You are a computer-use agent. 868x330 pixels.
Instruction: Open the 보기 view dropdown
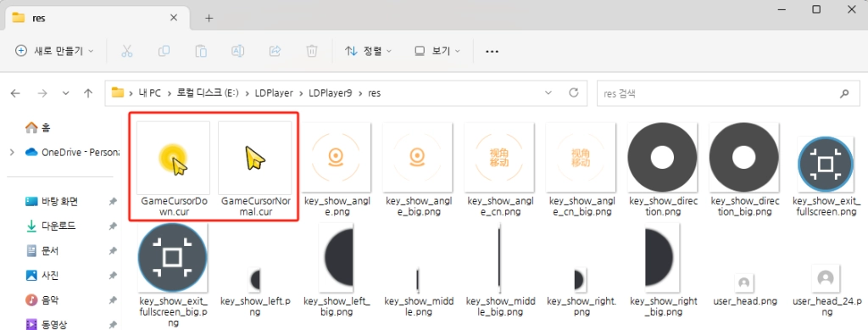[437, 51]
